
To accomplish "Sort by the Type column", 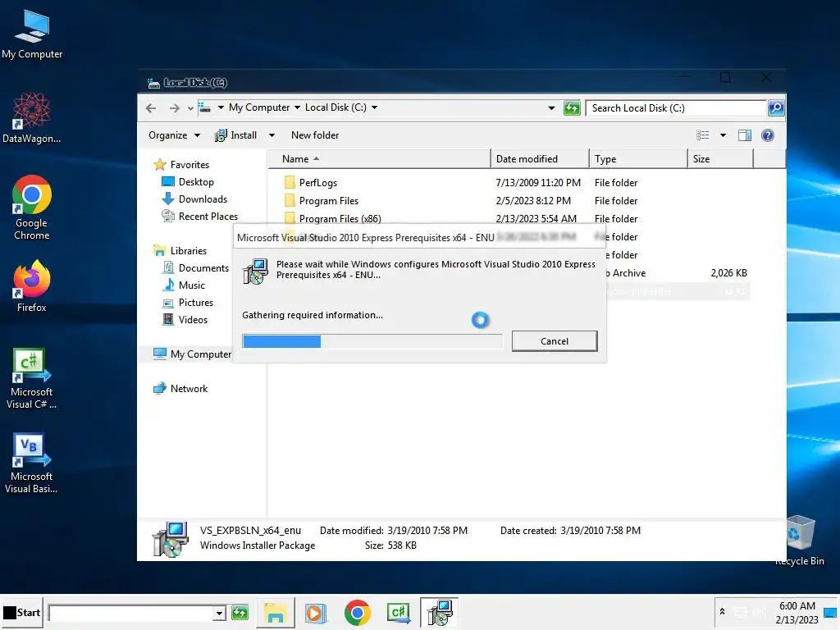I will click(x=638, y=159).
